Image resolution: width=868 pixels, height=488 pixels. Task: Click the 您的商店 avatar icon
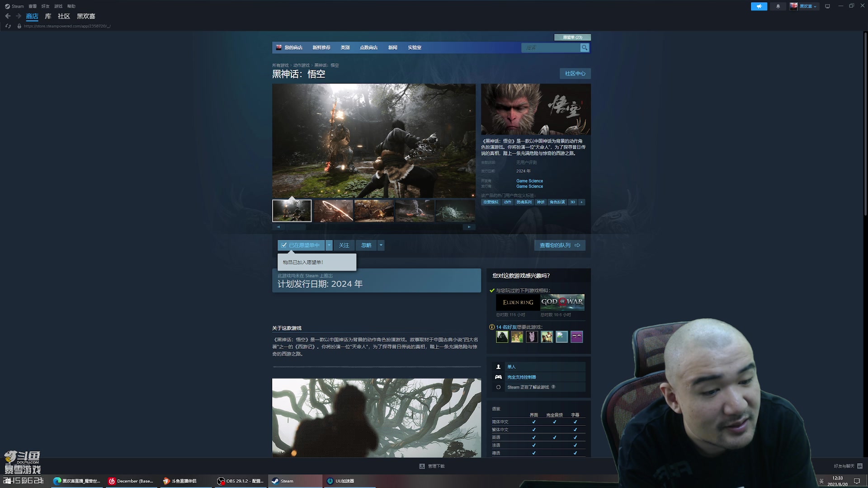(279, 47)
